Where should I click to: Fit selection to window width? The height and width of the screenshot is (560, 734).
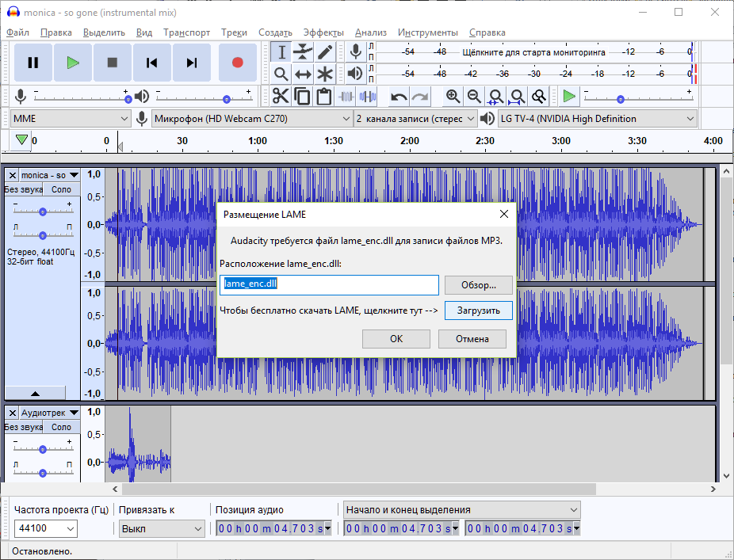pyautogui.click(x=495, y=97)
